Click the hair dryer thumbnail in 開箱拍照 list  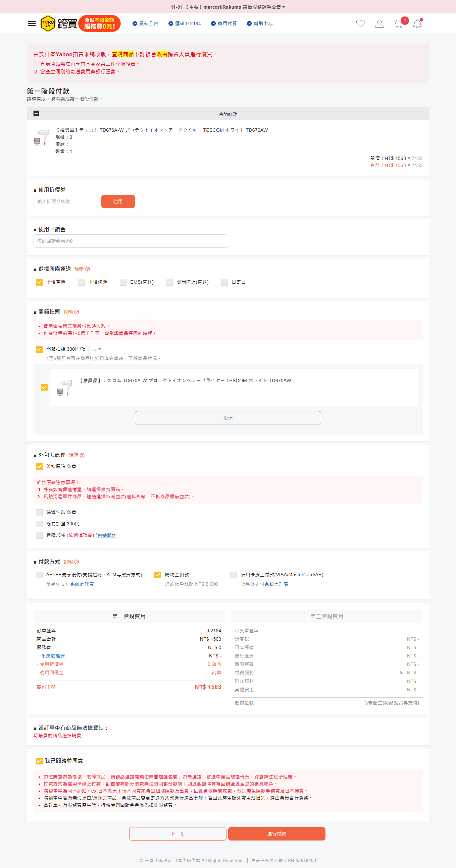65,388
